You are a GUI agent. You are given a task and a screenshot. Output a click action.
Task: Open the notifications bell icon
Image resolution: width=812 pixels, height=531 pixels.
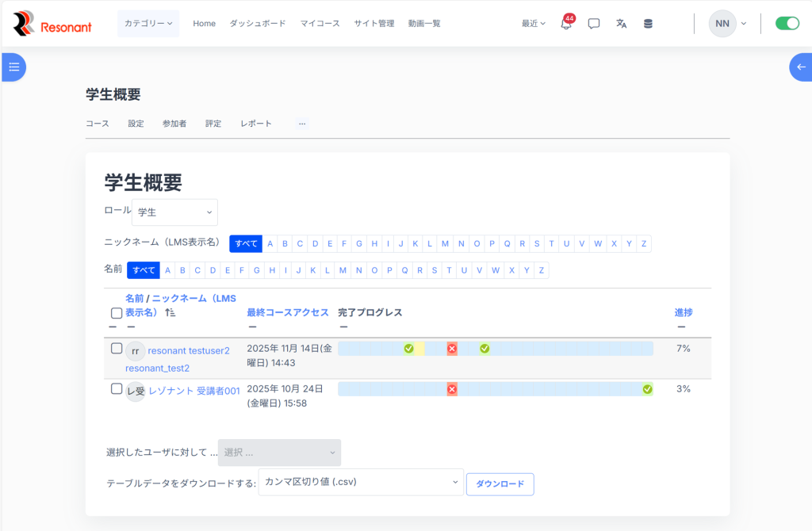click(x=566, y=24)
